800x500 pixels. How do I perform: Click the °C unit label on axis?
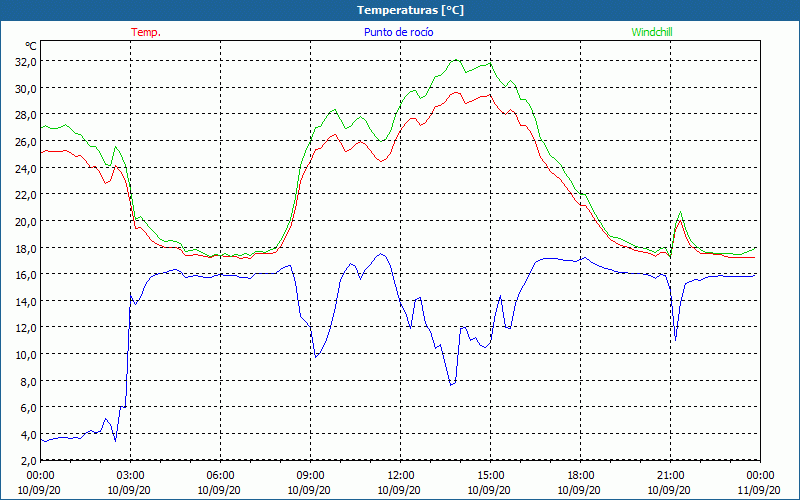[31, 46]
